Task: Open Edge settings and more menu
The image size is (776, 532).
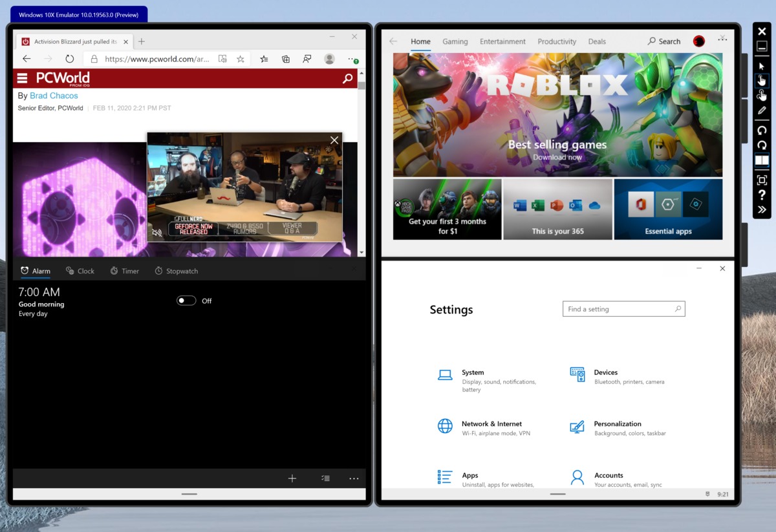Action: pyautogui.click(x=353, y=59)
